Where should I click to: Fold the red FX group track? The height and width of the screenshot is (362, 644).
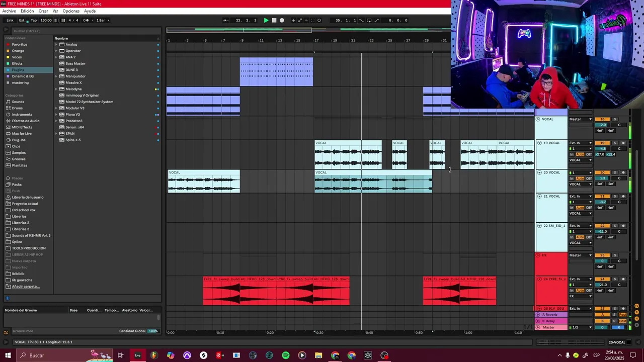[538, 255]
